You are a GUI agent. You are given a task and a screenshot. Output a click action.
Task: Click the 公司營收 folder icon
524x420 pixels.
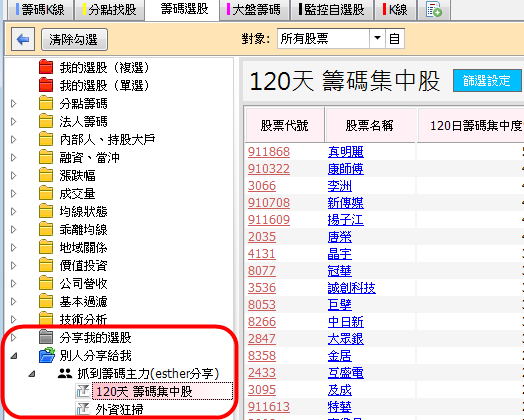[46, 284]
